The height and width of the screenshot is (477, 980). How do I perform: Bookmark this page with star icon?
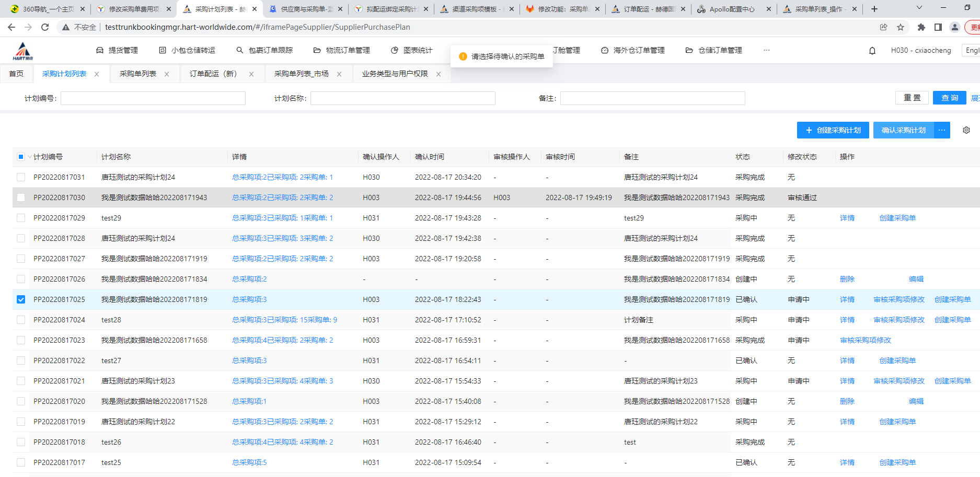click(x=901, y=27)
